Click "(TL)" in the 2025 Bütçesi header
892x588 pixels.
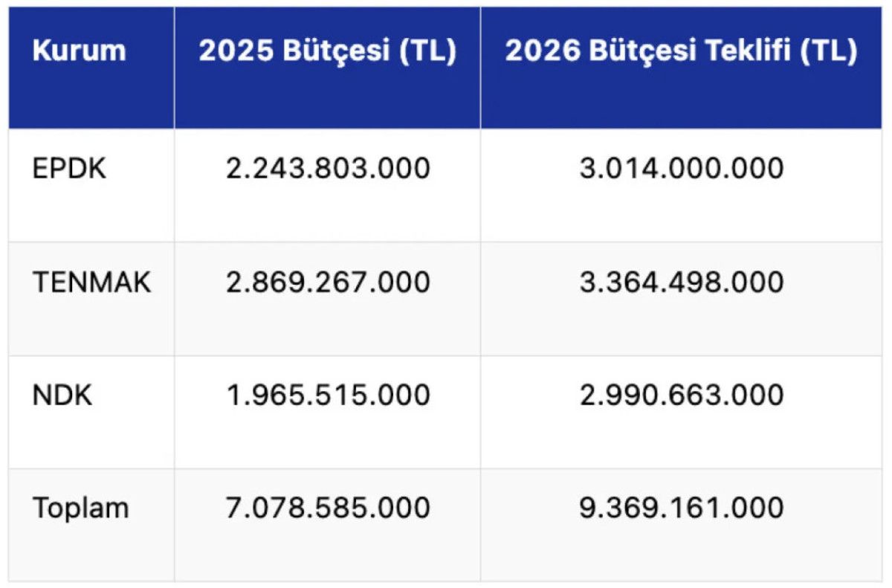428,51
